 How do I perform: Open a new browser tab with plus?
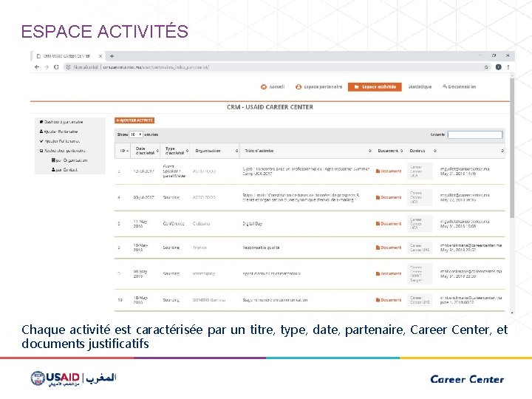click(x=112, y=56)
